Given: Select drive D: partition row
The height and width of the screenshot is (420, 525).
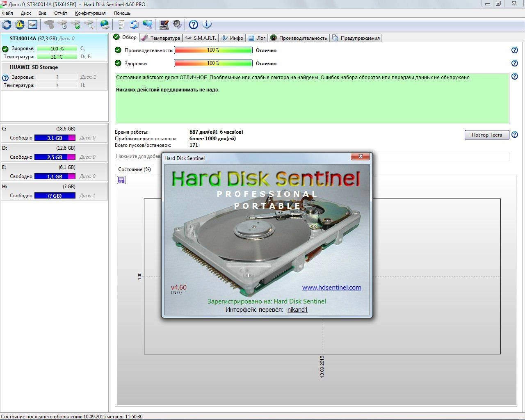Looking at the screenshot, I should click(54, 153).
